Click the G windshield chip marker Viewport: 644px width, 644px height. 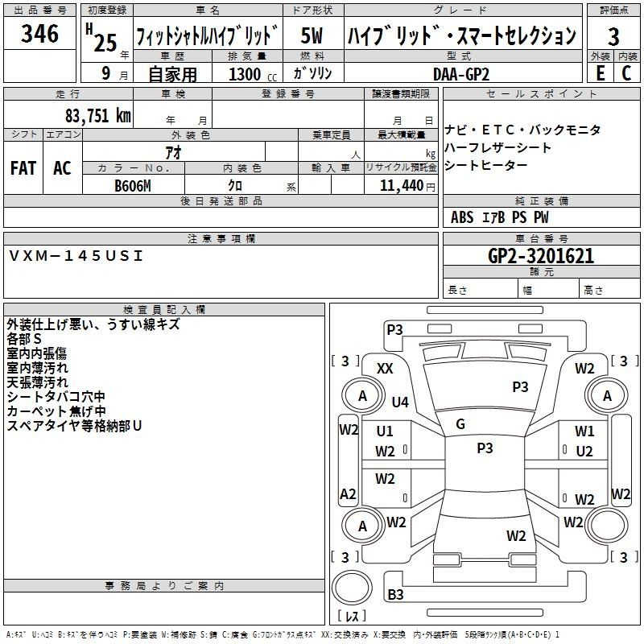460,424
